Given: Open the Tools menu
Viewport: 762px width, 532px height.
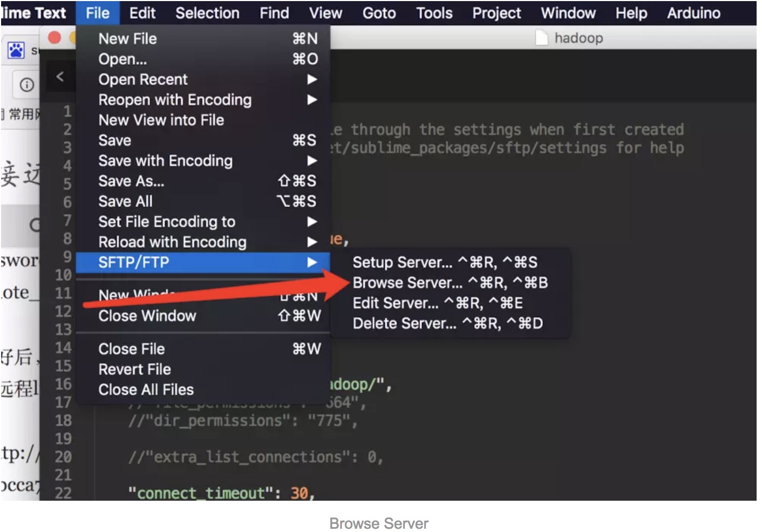Looking at the screenshot, I should click(434, 13).
